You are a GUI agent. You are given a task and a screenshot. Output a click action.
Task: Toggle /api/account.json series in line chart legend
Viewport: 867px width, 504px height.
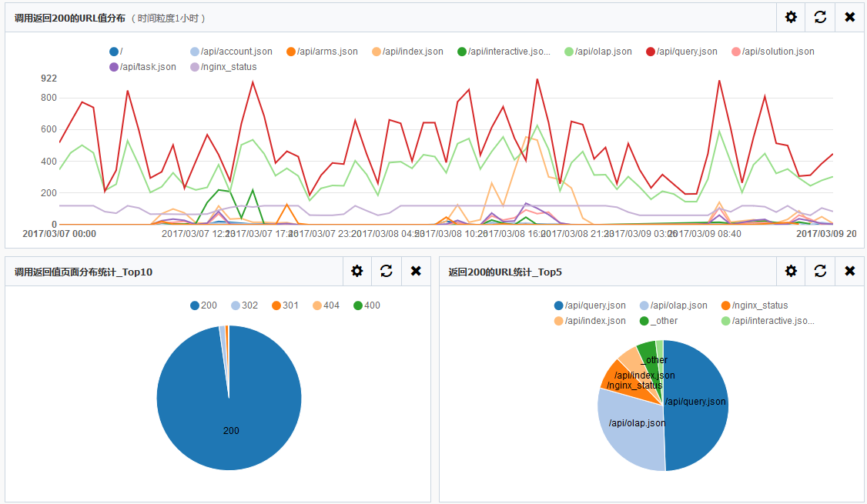pyautogui.click(x=231, y=52)
